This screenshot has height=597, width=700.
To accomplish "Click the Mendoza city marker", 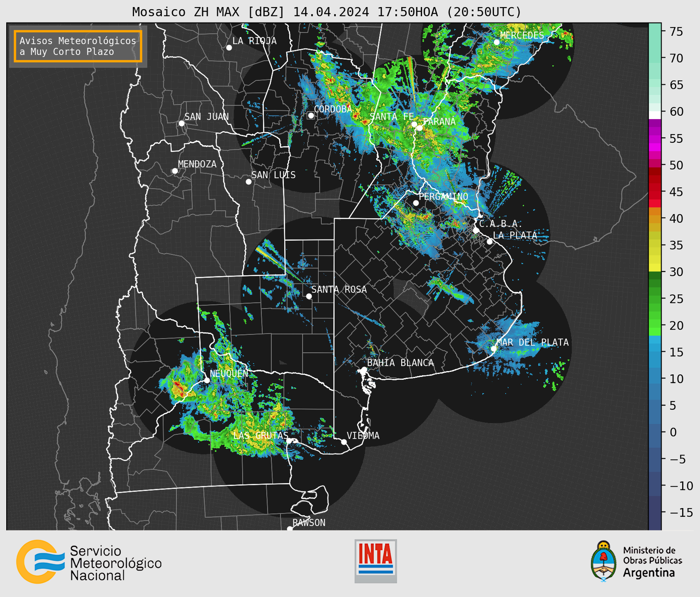I will point(175,171).
